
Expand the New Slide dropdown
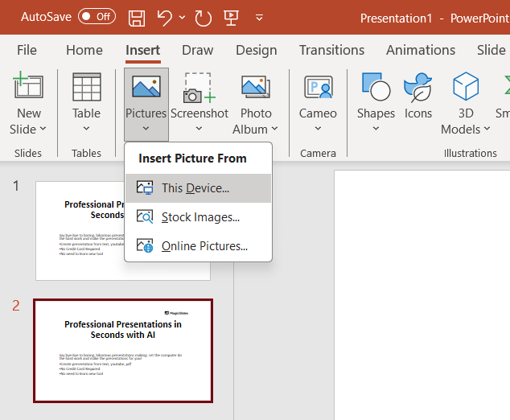pos(28,129)
